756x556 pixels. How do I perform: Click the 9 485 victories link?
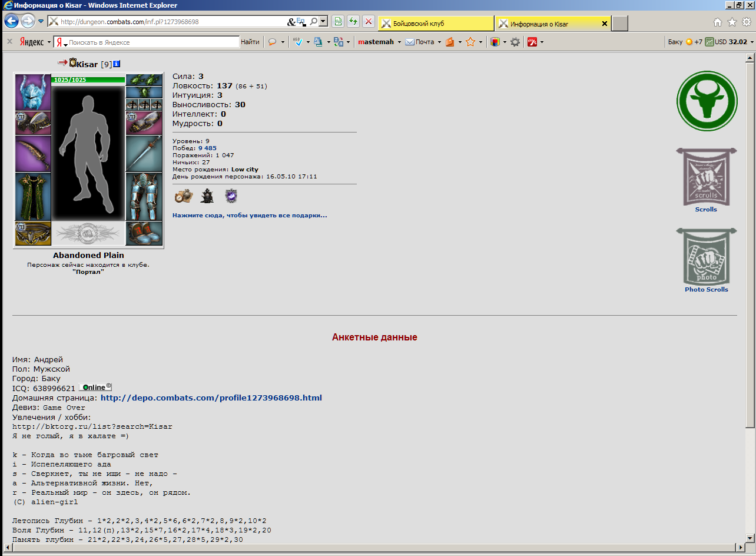pyautogui.click(x=207, y=148)
